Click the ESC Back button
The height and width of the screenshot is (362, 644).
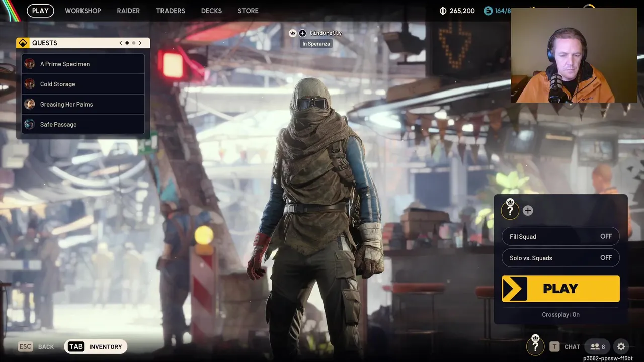pyautogui.click(x=36, y=347)
